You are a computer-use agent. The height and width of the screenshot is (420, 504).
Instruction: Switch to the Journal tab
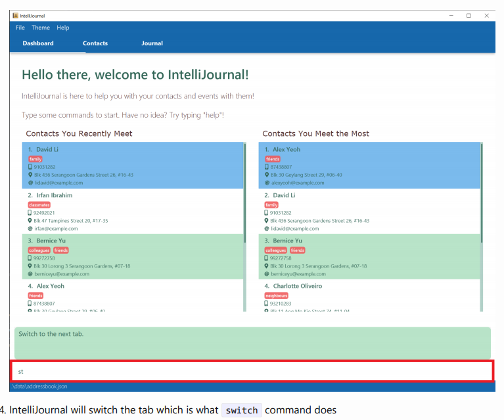click(x=152, y=43)
